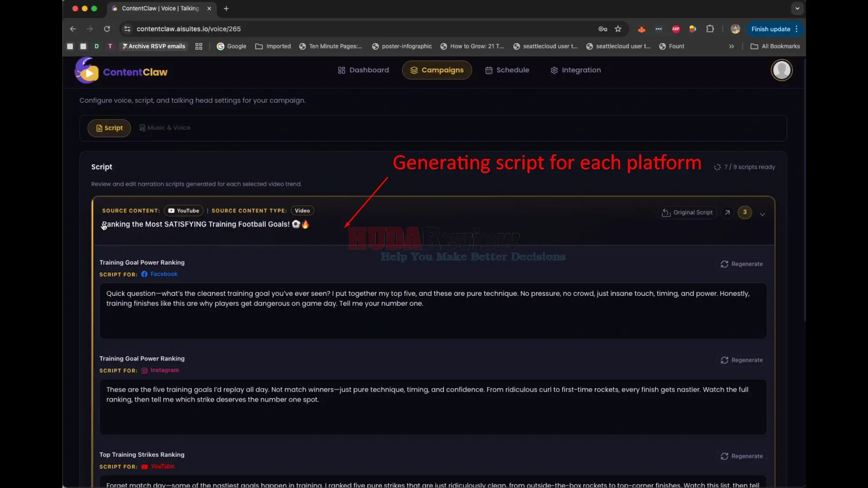The height and width of the screenshot is (488, 868).
Task: Open the T bookmark icon
Action: point(110,46)
